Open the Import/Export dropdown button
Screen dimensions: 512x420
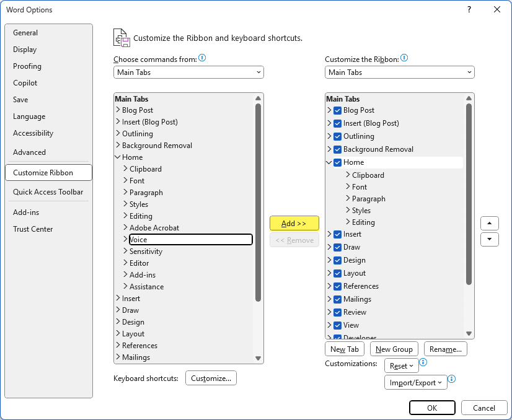(x=415, y=383)
